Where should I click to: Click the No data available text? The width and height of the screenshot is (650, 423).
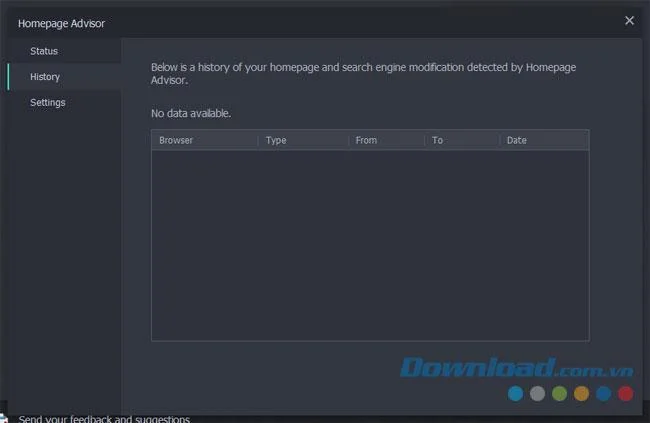(191, 113)
